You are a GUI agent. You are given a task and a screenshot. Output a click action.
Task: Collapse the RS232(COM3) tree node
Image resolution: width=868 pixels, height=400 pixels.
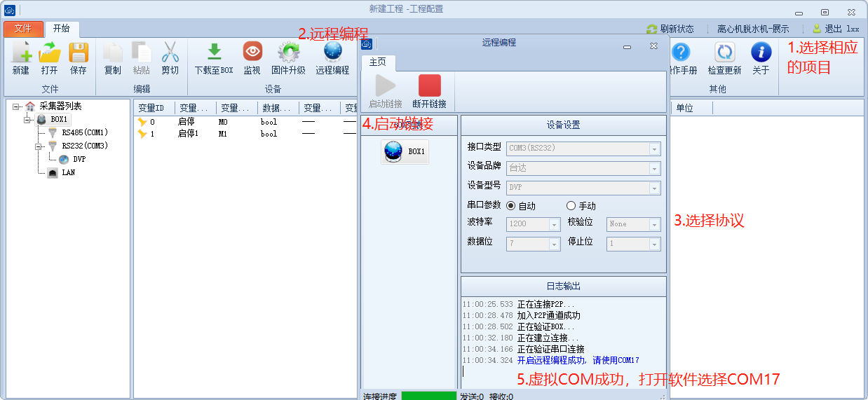39,146
